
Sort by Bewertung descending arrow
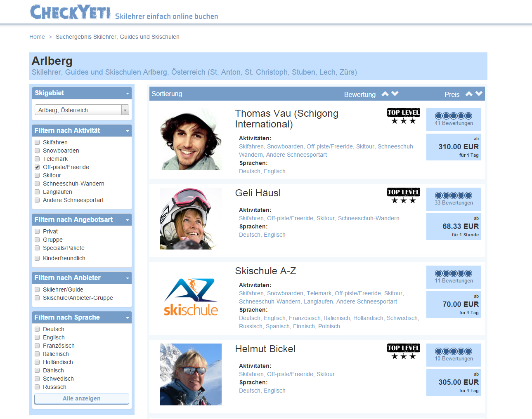point(395,94)
